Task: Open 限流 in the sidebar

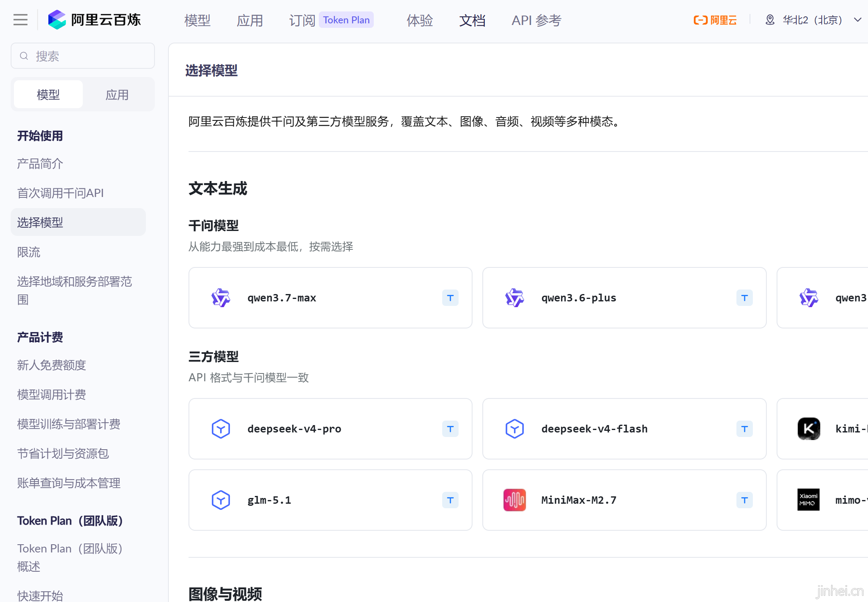Action: click(x=29, y=252)
